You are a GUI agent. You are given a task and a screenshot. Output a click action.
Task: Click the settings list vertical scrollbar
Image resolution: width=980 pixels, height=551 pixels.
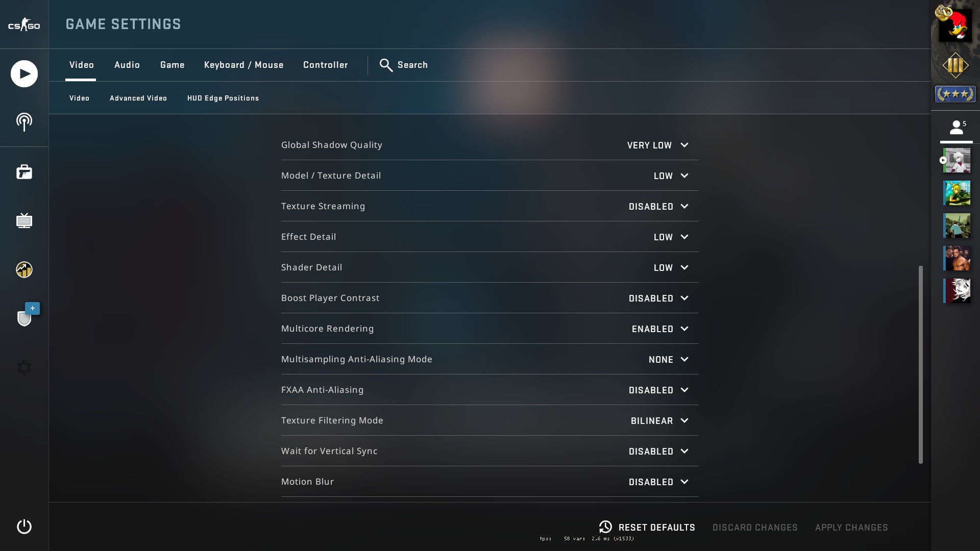pos(921,364)
